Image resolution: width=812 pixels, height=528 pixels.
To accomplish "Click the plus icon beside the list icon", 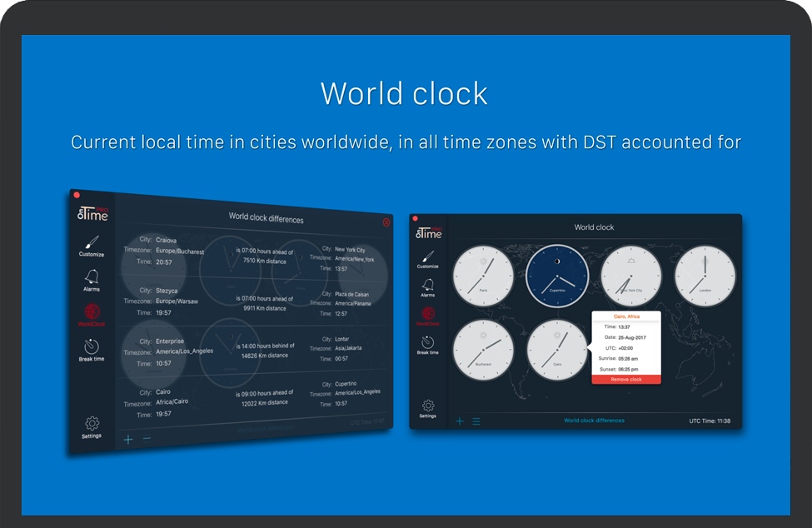I will [460, 421].
